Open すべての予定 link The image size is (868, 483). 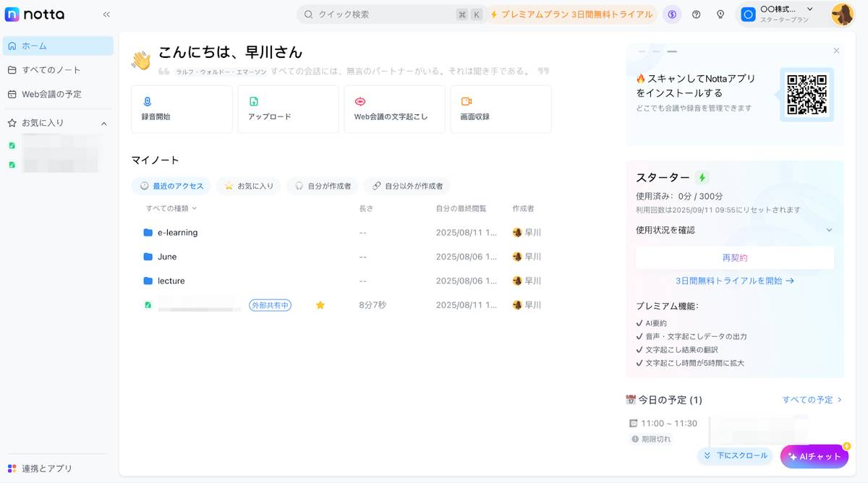[x=812, y=399]
